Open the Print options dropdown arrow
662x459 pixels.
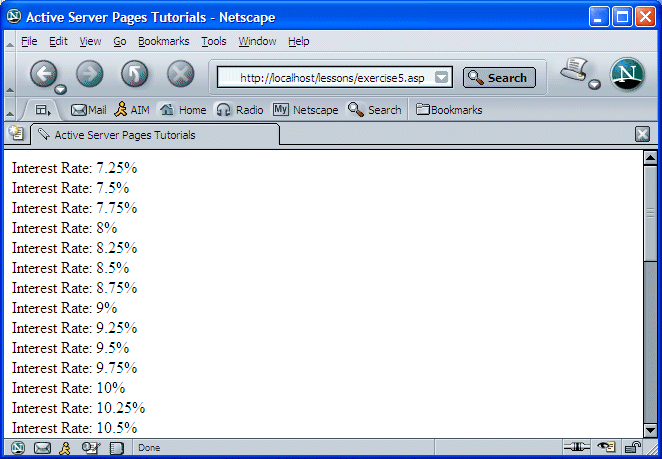pyautogui.click(x=594, y=84)
